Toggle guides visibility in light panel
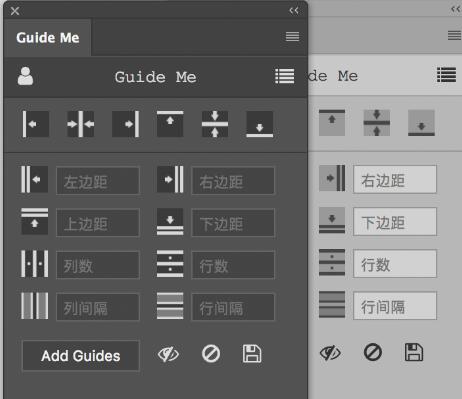The image size is (462, 399). 330,353
